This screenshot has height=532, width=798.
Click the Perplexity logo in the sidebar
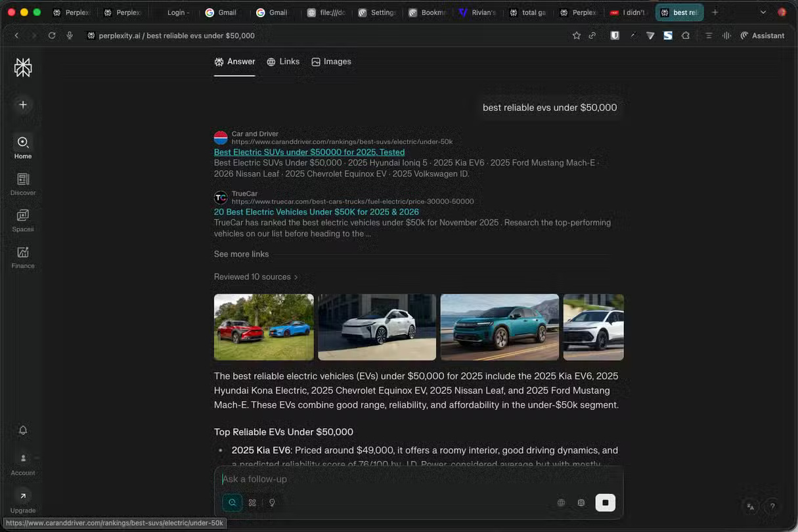coord(23,67)
